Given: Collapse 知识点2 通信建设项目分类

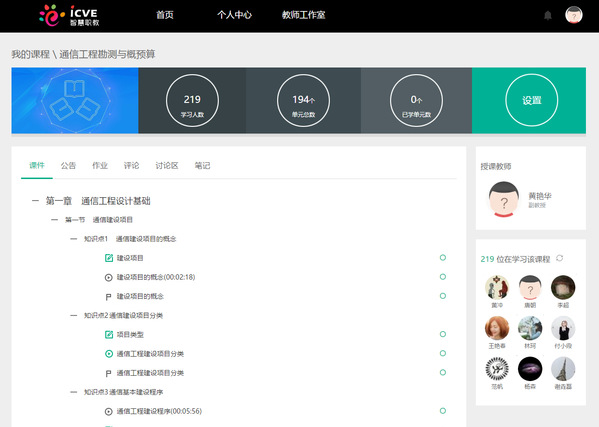Looking at the screenshot, I should click(x=73, y=315).
